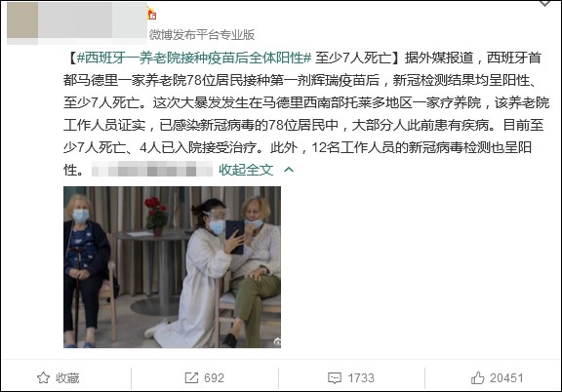This screenshot has width=562, height=392.
Task: Click the orange membership badge icon
Action: 152,15
